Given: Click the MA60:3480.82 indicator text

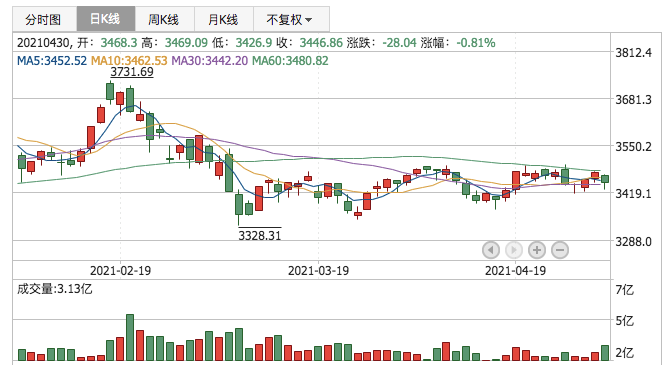Looking at the screenshot, I should click(290, 61).
